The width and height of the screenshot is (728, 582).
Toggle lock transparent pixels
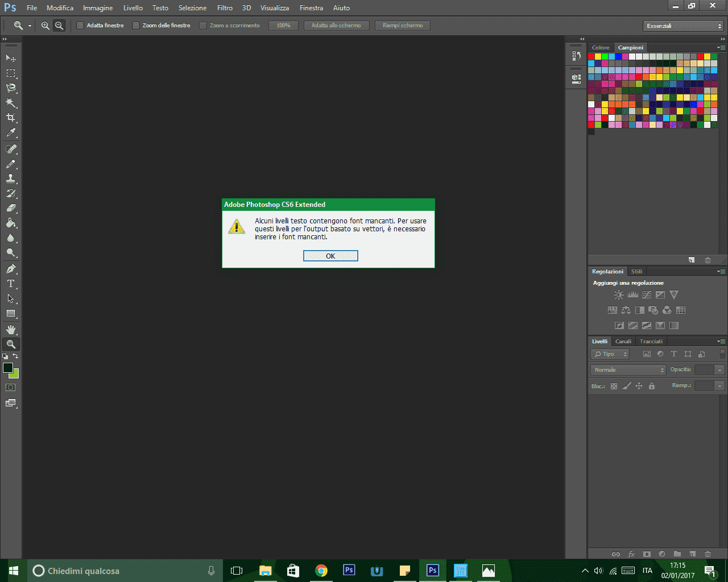[614, 386]
